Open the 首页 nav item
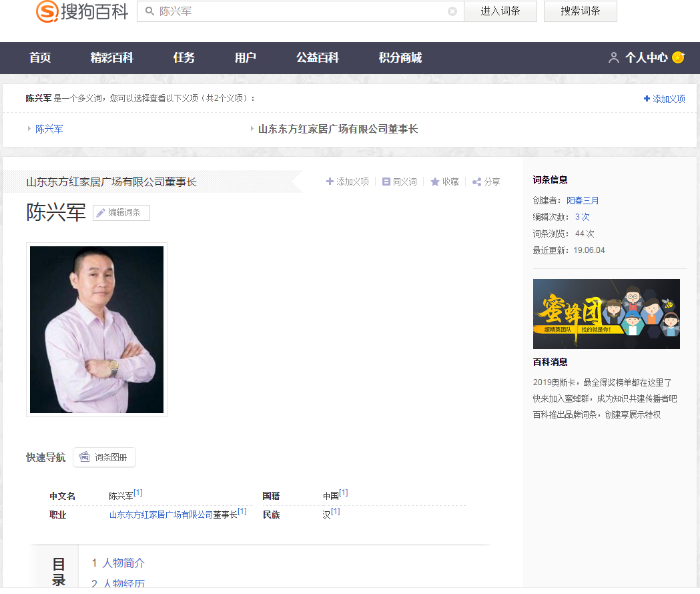The image size is (700, 594). (40, 57)
